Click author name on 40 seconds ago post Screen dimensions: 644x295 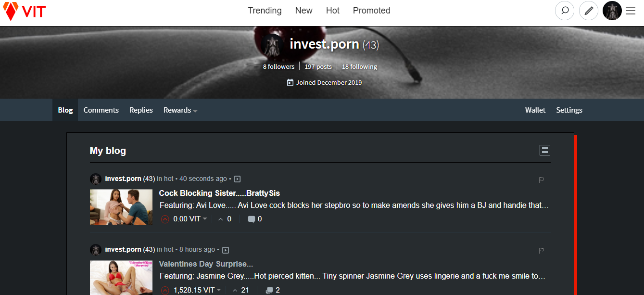click(x=123, y=179)
